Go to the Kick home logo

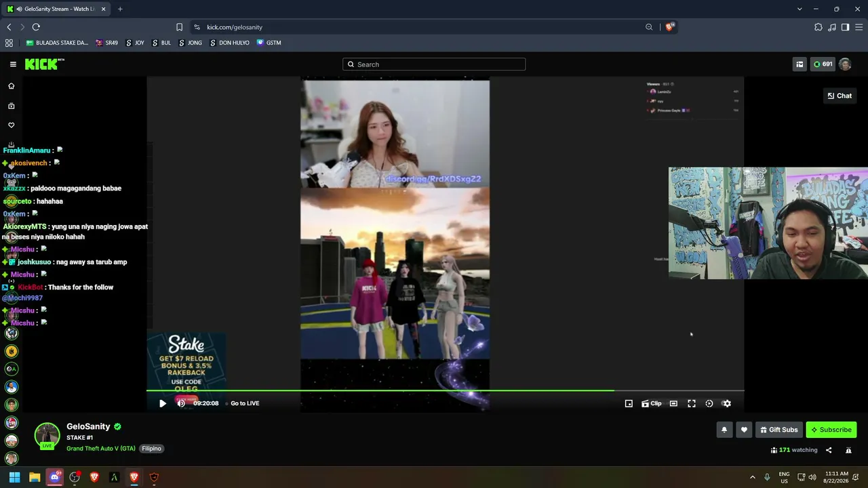pos(45,64)
